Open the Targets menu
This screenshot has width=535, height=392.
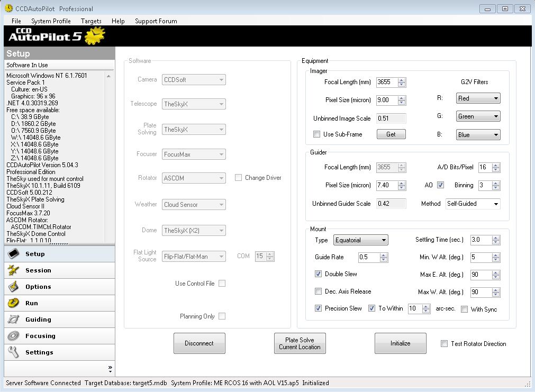(x=91, y=21)
